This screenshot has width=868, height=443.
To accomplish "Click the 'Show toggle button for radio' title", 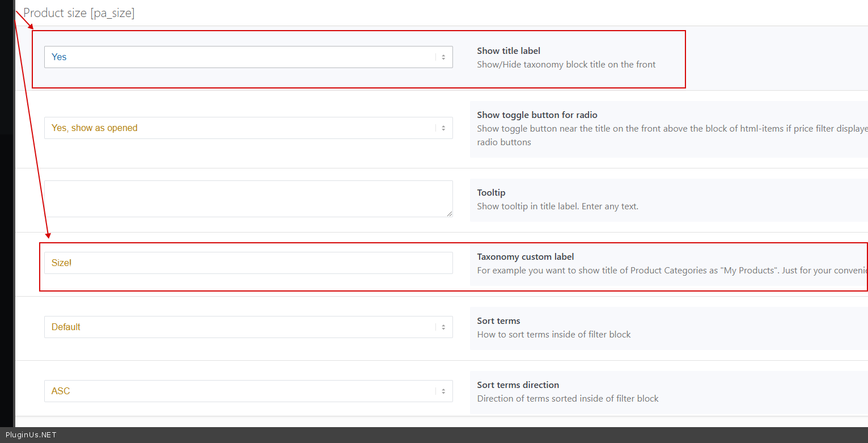I will [537, 115].
